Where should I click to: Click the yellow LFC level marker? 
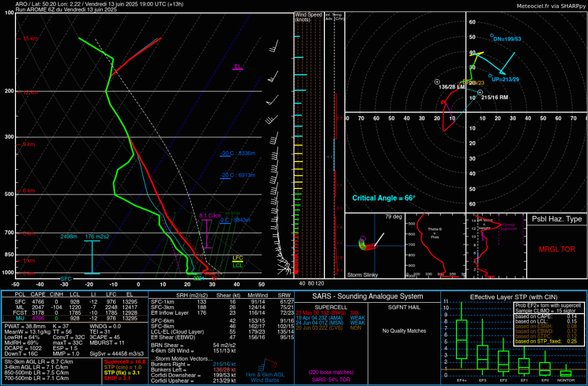coord(238,258)
